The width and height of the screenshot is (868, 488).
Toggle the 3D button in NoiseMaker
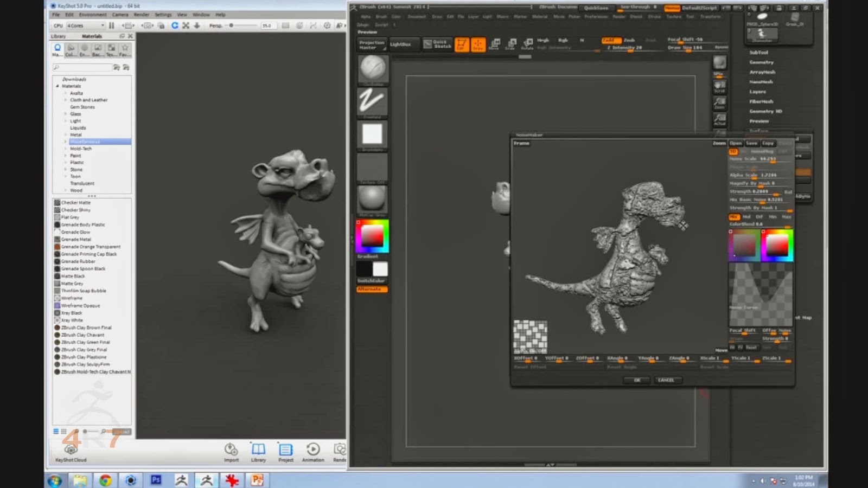pos(733,151)
